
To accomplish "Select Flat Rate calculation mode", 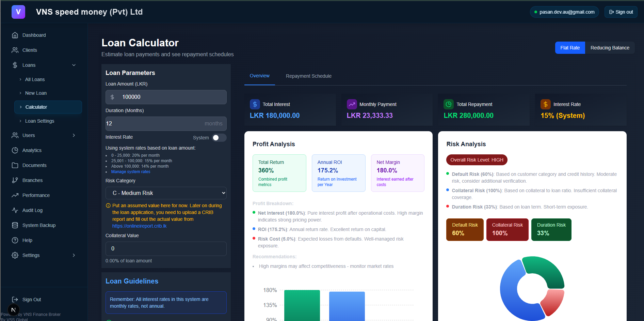I will (x=570, y=48).
